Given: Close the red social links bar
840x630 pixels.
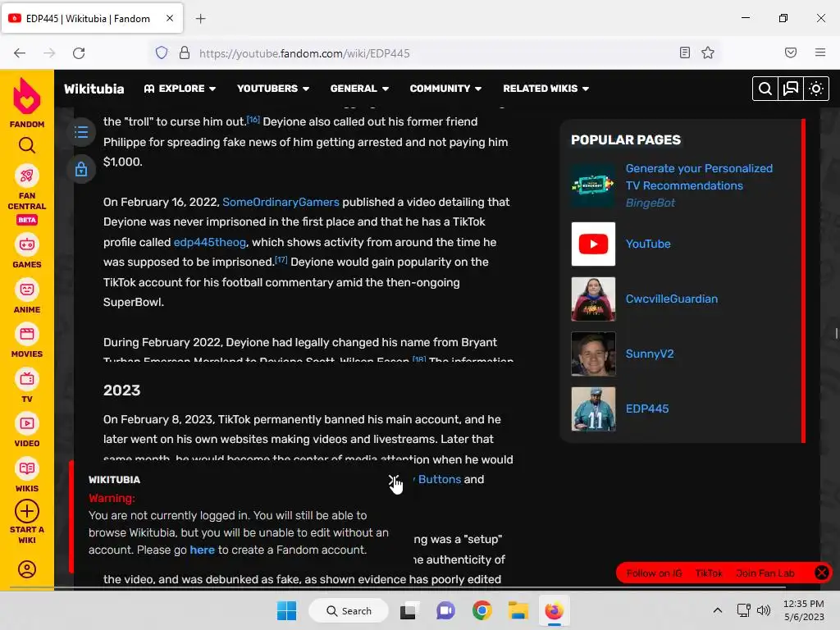Looking at the screenshot, I should click(x=821, y=573).
